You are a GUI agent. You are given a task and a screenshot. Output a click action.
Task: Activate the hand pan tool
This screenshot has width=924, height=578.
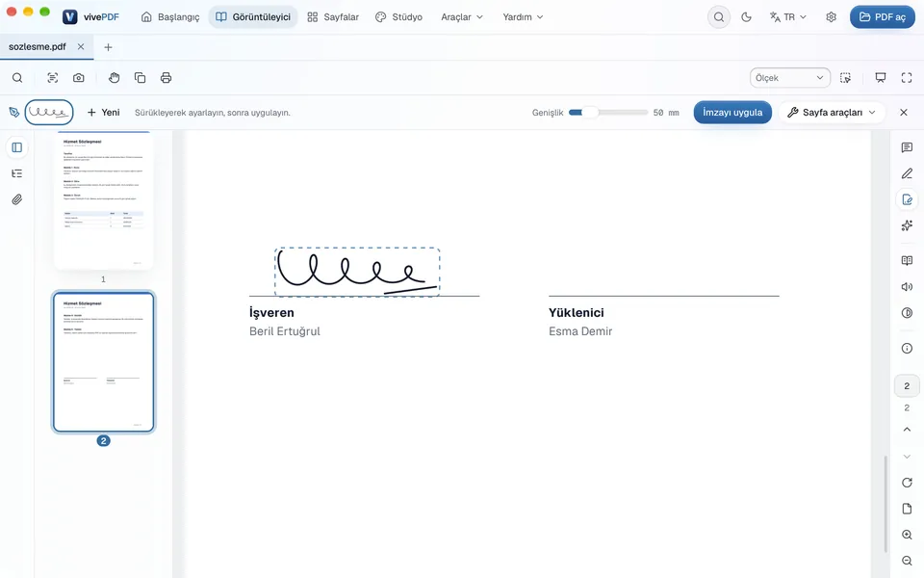pyautogui.click(x=114, y=78)
